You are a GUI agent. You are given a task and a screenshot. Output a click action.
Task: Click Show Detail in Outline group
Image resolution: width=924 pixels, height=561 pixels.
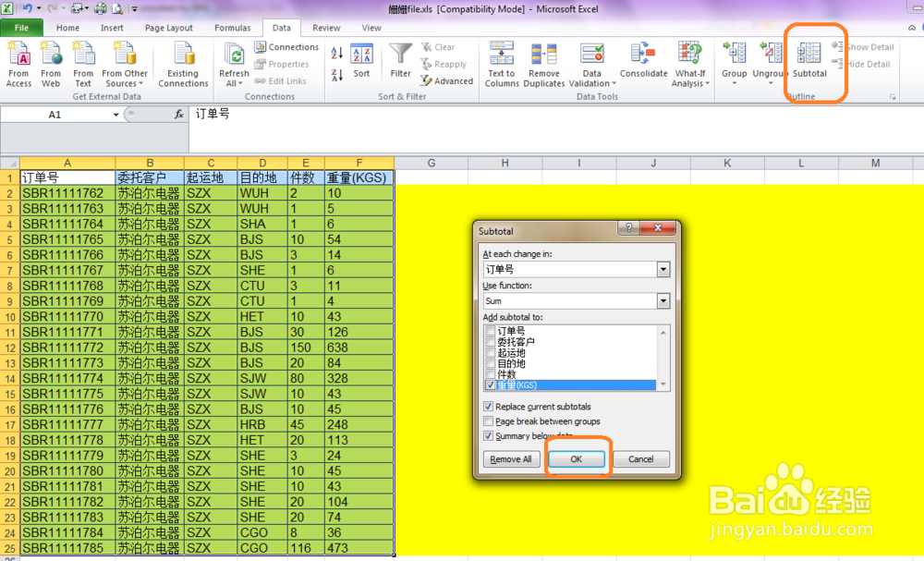click(863, 47)
